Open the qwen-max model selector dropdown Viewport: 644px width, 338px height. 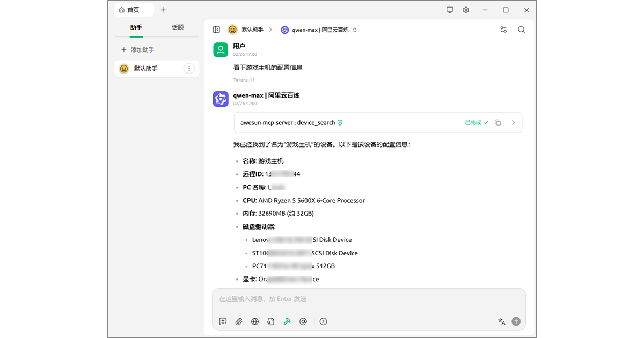(319, 30)
